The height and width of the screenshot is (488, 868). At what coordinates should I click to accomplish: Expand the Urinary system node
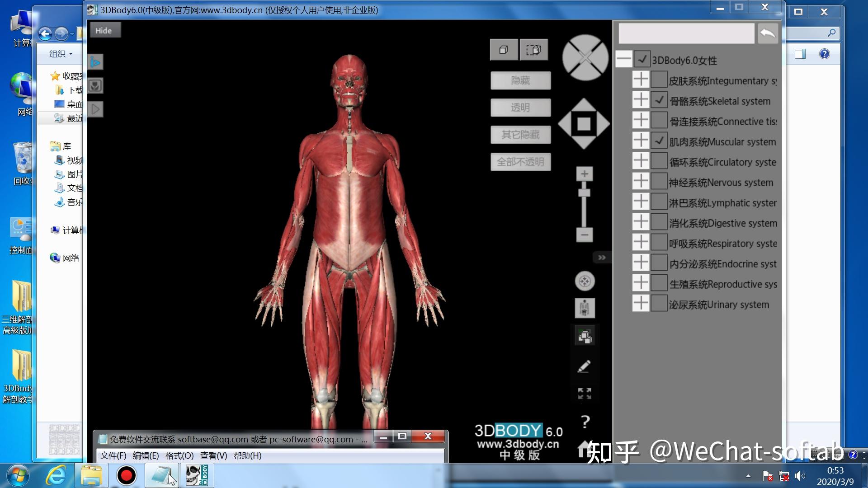click(x=641, y=303)
